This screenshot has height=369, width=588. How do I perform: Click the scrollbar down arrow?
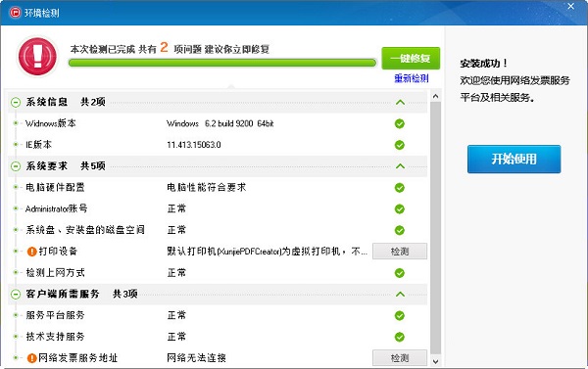click(435, 361)
